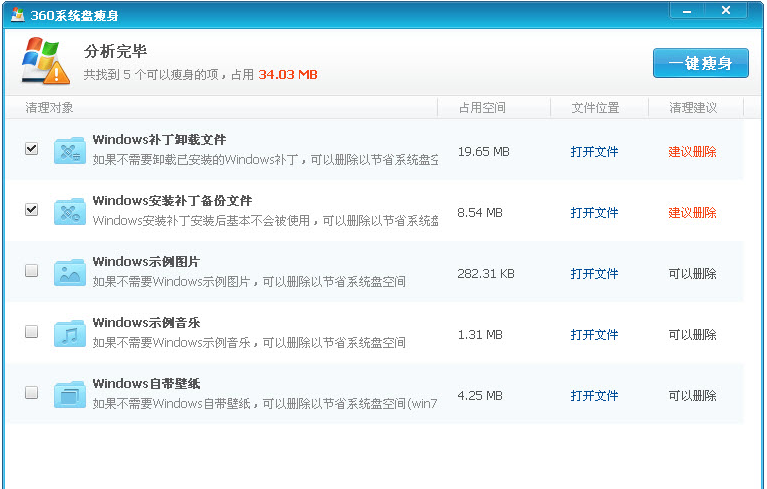The height and width of the screenshot is (489, 767).
Task: Select the Windows示例音乐 title text
Action: pos(146,323)
